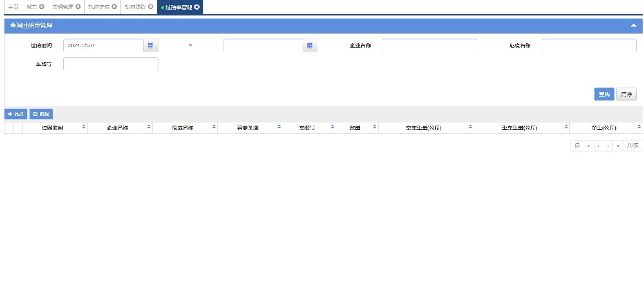Open calendar picker for start 过磅时间
Image resolution: width=644 pixels, height=306 pixels.
click(x=150, y=46)
